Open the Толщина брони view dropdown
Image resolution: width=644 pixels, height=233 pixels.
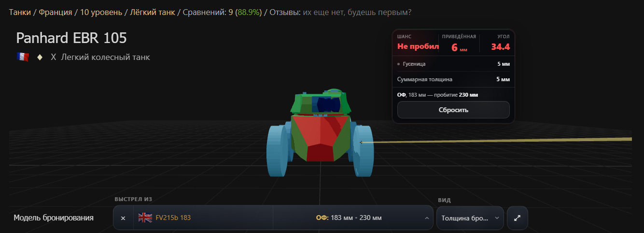[x=470, y=218]
